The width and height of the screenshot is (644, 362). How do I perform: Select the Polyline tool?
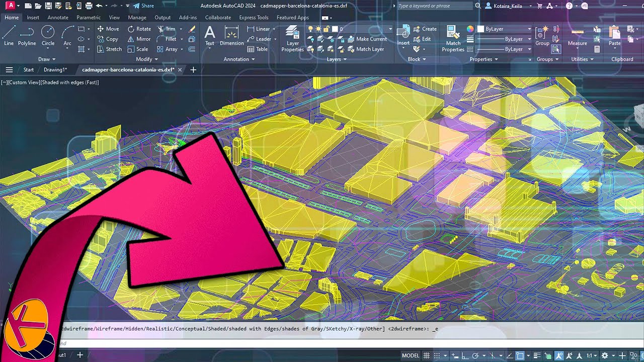27,36
